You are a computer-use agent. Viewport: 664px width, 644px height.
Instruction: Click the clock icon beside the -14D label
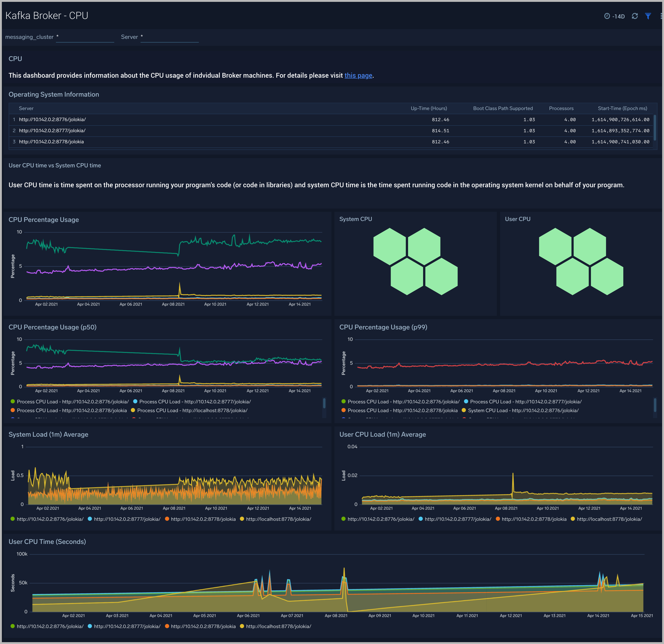[x=607, y=16]
